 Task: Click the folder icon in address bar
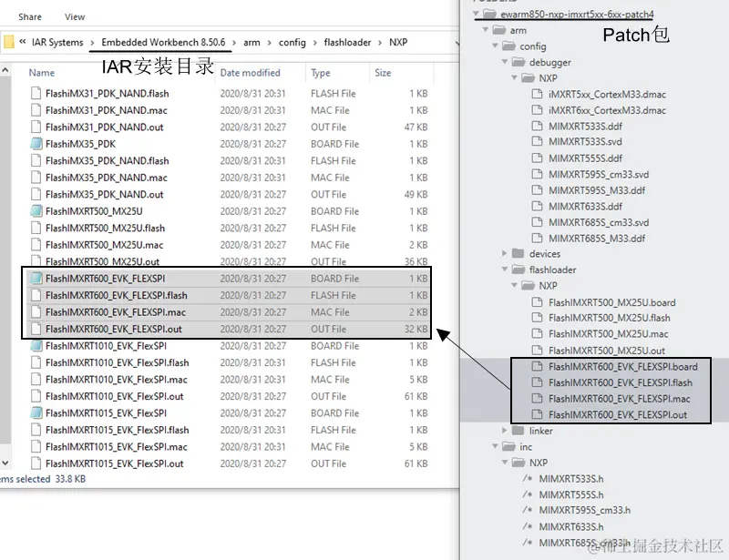click(x=8, y=42)
